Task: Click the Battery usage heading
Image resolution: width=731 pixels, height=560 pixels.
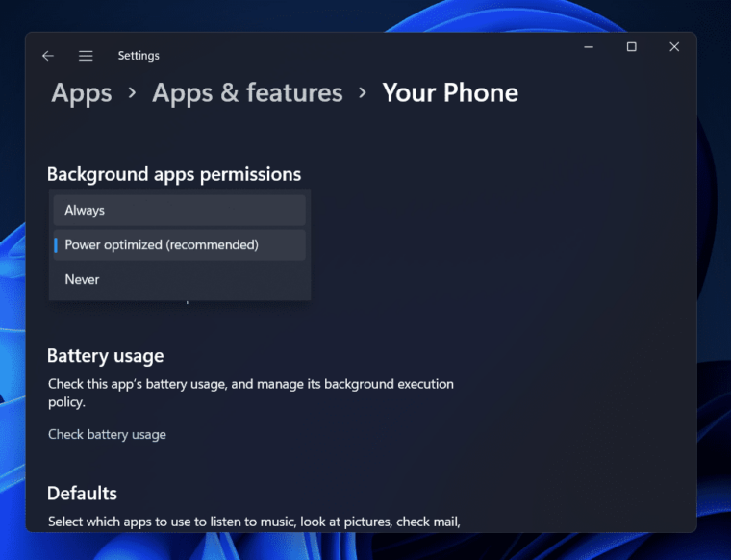Action: pos(106,356)
